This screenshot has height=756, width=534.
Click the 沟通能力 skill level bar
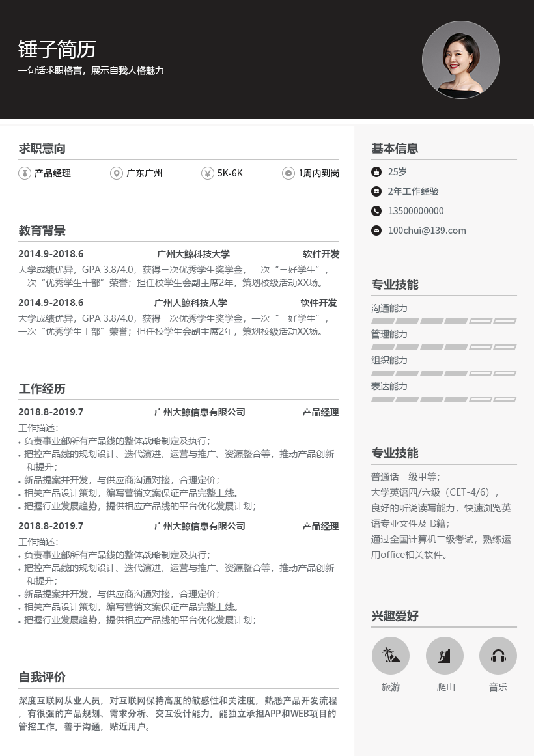pyautogui.click(x=443, y=321)
